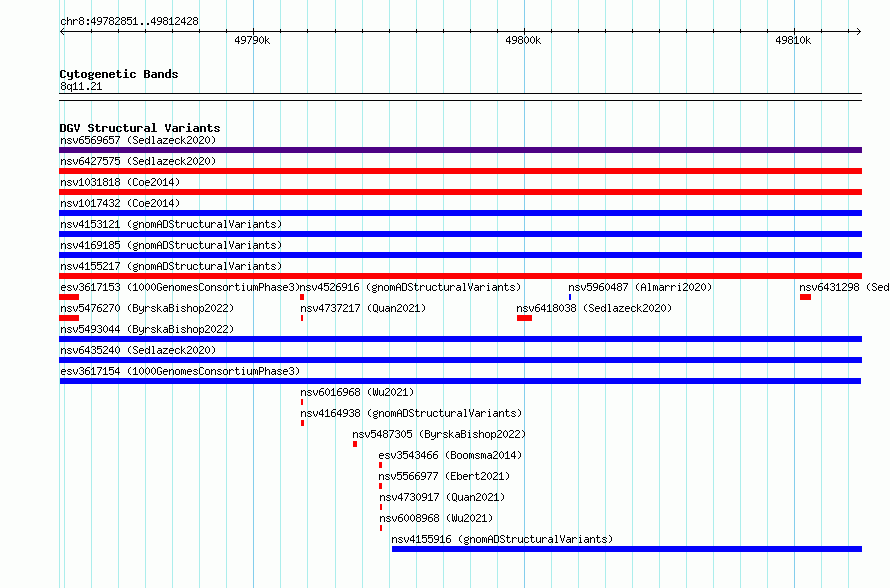Click the blue bar under nsv4153121
This screenshot has height=588, width=890.
click(x=460, y=234)
